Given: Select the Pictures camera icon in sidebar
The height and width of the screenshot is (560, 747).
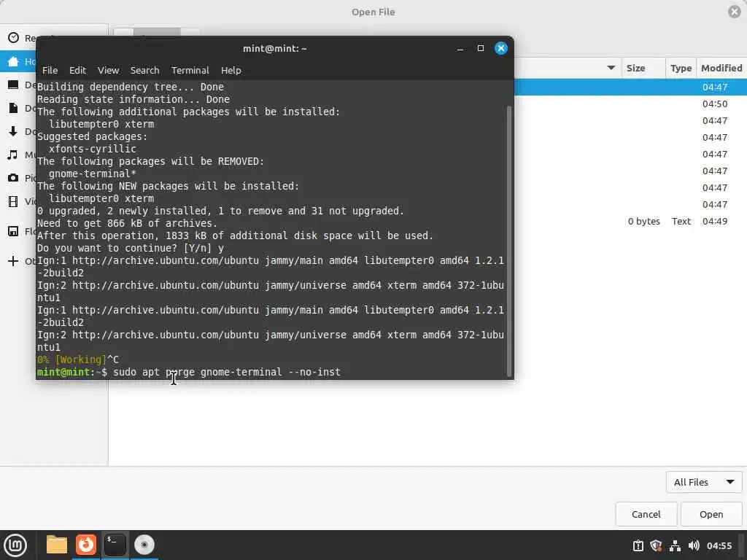Looking at the screenshot, I should (13, 178).
